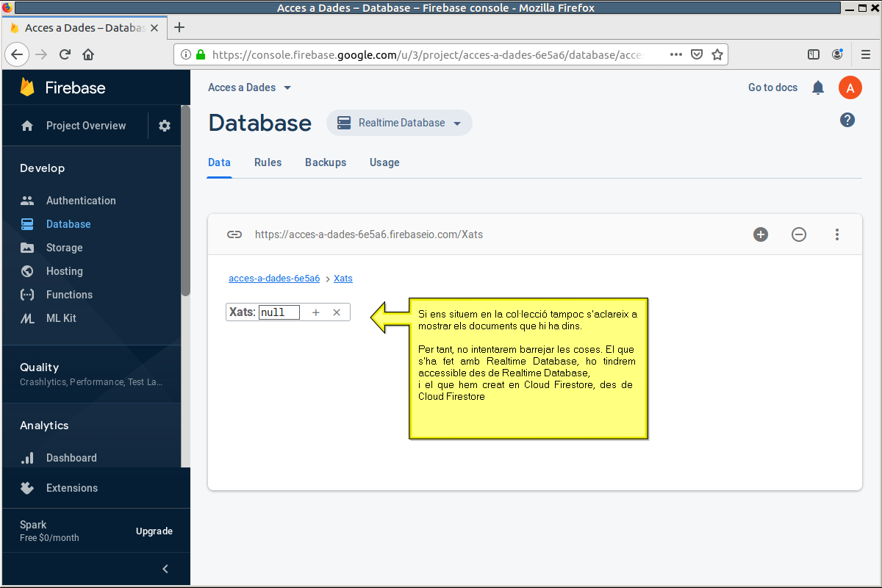Viewport: 882px width, 588px height.
Task: Expand all nodes with the plus circle
Action: [761, 234]
